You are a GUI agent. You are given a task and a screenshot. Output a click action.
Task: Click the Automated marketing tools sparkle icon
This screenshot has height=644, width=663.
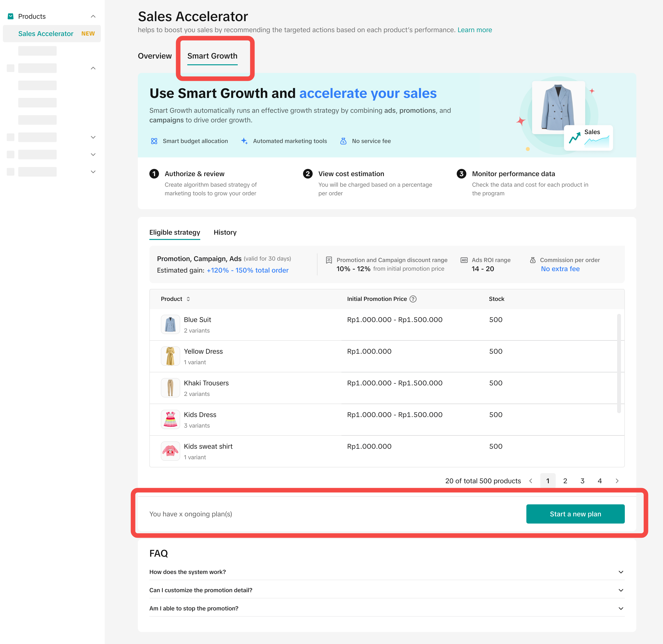pos(244,141)
